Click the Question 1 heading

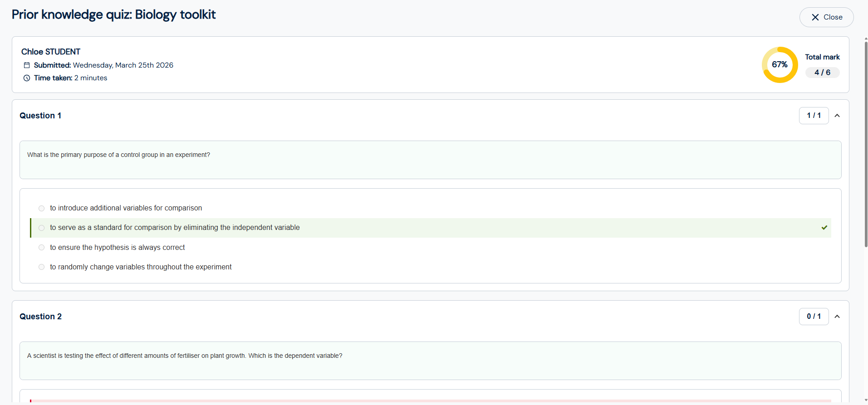[x=40, y=116]
